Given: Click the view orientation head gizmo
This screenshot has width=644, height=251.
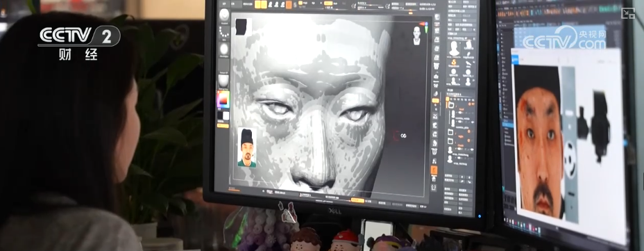Looking at the screenshot, I should click(x=417, y=35).
